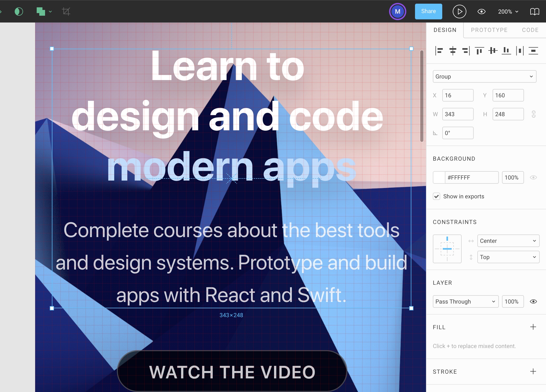This screenshot has width=546, height=392.
Task: Click the crop tool icon
Action: point(66,12)
